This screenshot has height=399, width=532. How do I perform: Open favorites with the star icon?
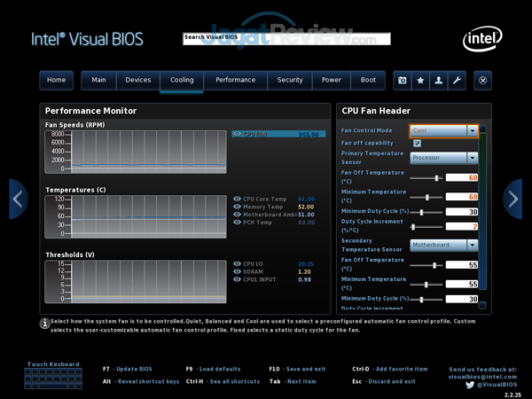[421, 80]
